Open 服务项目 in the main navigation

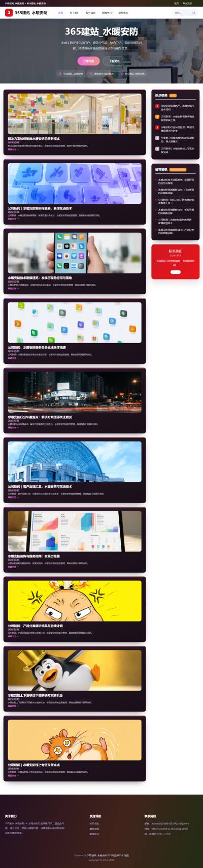pos(91,12)
